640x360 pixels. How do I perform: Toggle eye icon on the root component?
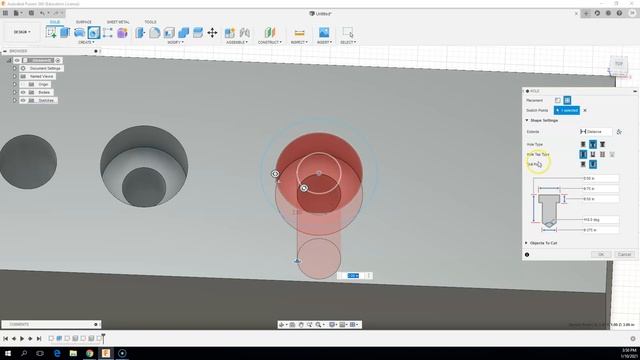[x=17, y=60]
